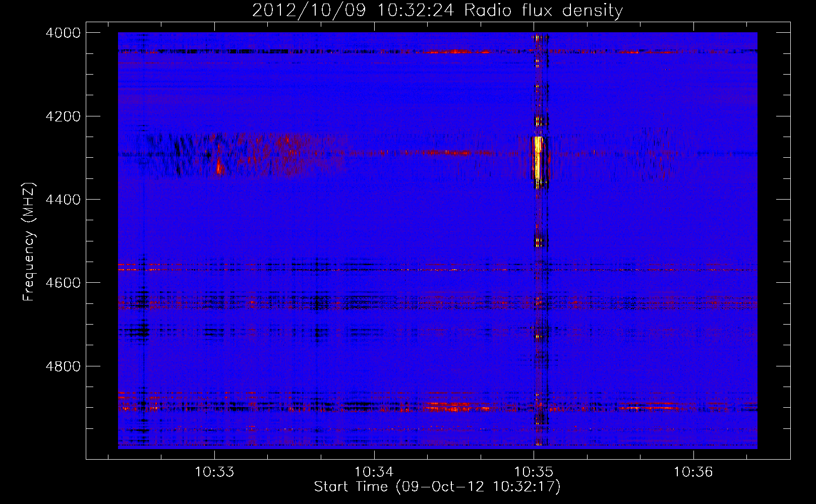
Task: Click the "Start Time (09-Oct-12 10:32:17)" axis label
Action: [437, 487]
